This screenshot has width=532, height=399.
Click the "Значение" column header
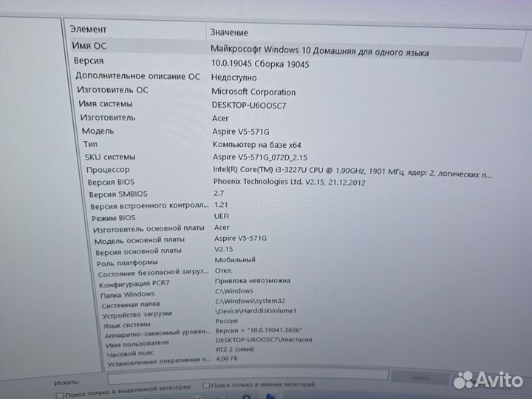(x=229, y=33)
